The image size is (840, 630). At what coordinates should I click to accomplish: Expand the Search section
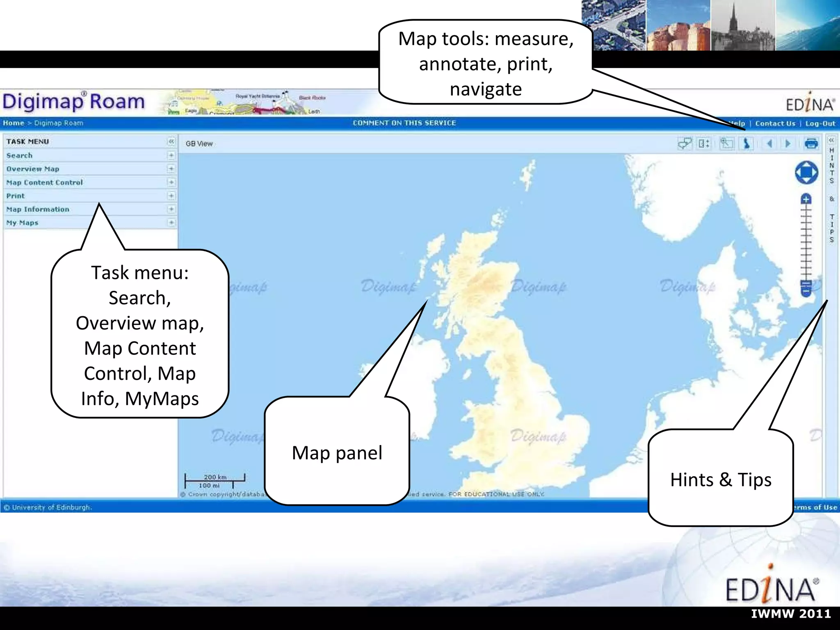point(171,155)
